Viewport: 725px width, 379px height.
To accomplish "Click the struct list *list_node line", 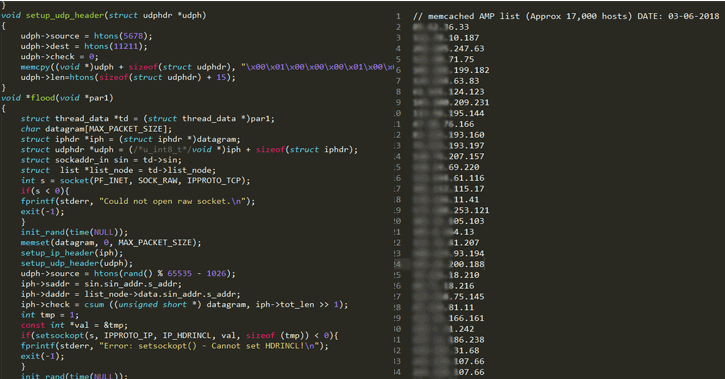I will [x=118, y=170].
